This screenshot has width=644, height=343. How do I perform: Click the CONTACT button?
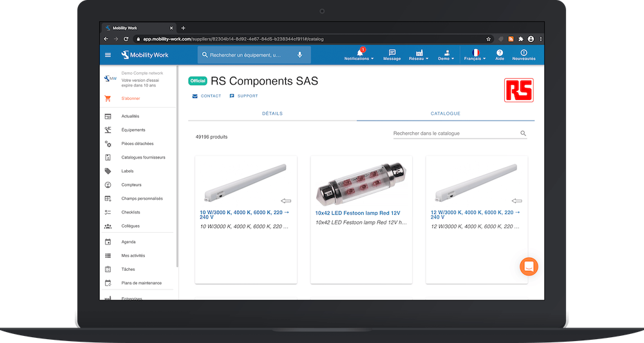(x=207, y=96)
